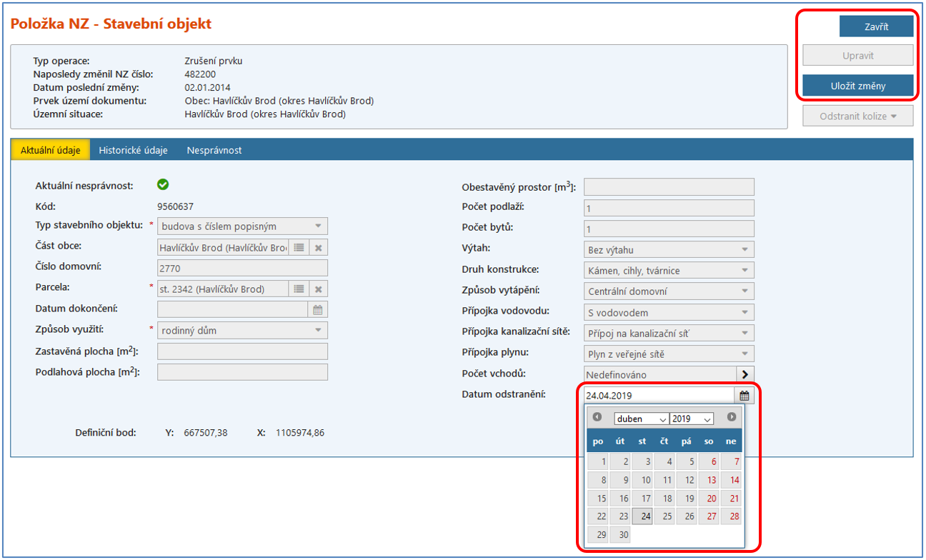Image resolution: width=926 pixels, height=560 pixels.
Task: Click Uložit změny button
Action: pyautogui.click(x=857, y=86)
